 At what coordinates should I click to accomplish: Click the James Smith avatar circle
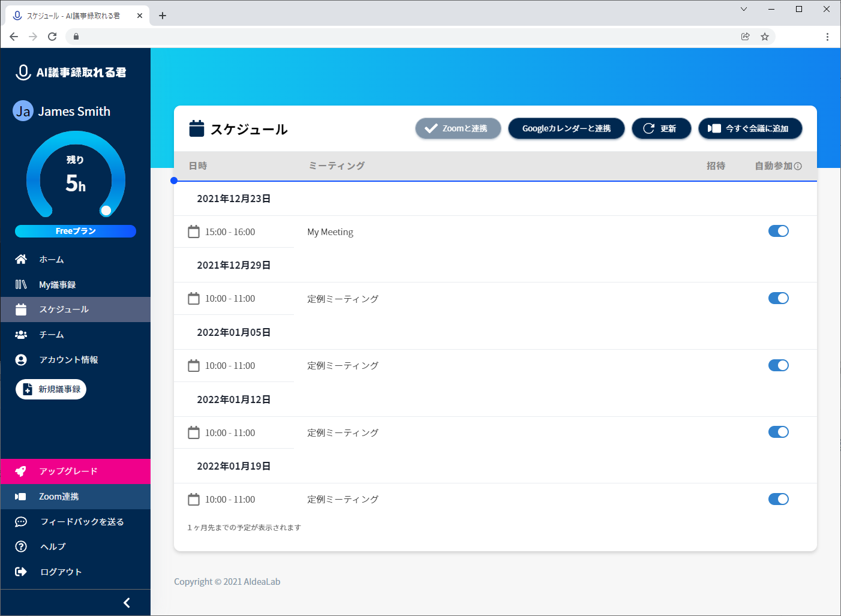tap(23, 111)
